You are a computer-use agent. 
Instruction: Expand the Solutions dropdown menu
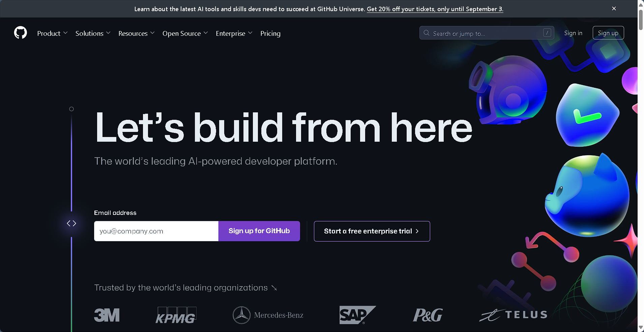(x=93, y=33)
